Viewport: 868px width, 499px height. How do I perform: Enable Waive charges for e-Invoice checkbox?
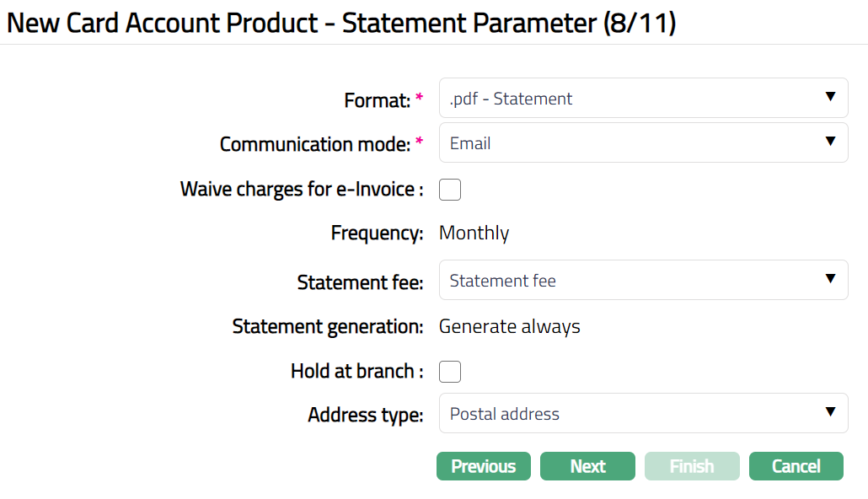450,190
